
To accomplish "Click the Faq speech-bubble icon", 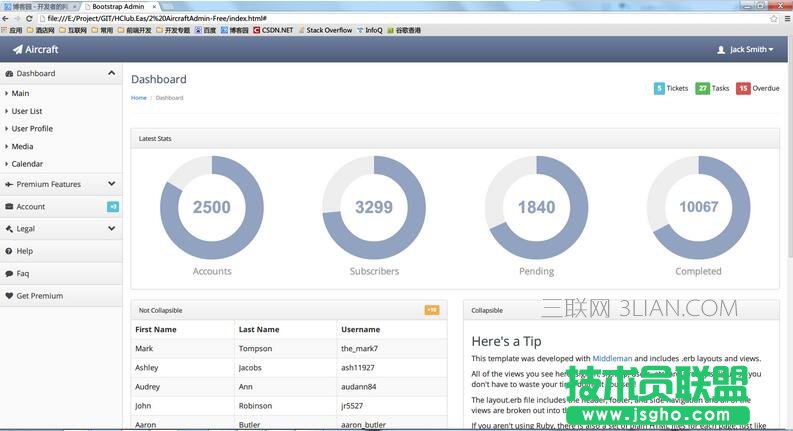I will pos(9,273).
